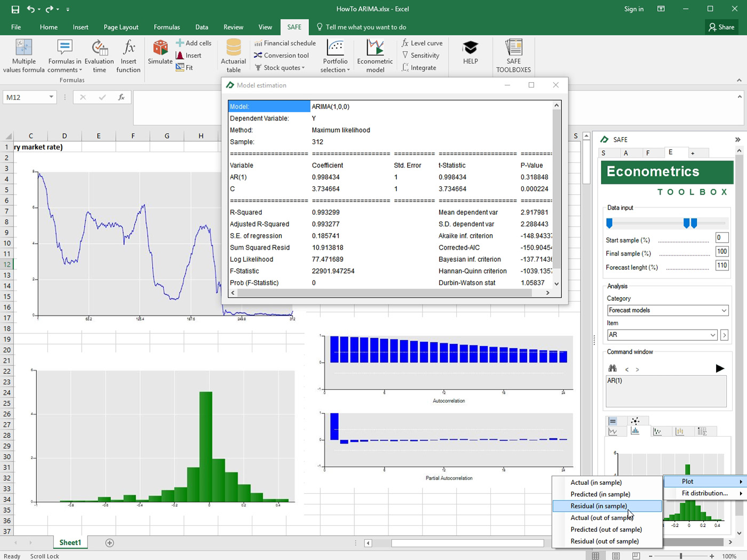Switch to Page Layout view in status bar
Screen dimensions: 747x560
tap(616, 556)
